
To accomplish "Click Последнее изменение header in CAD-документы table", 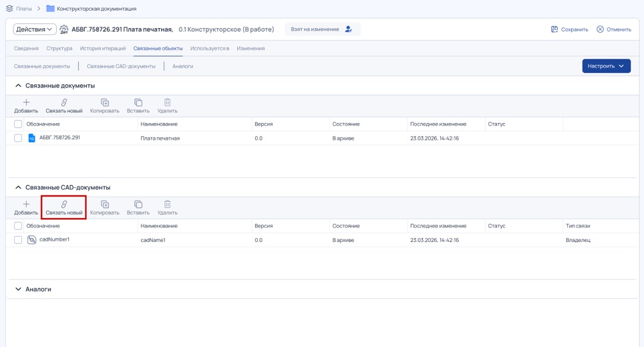I will (438, 226).
